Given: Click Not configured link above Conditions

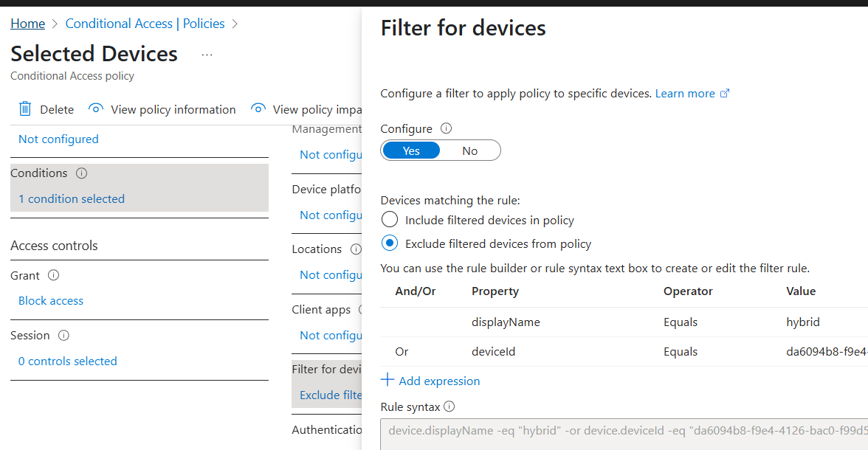Looking at the screenshot, I should [x=59, y=139].
